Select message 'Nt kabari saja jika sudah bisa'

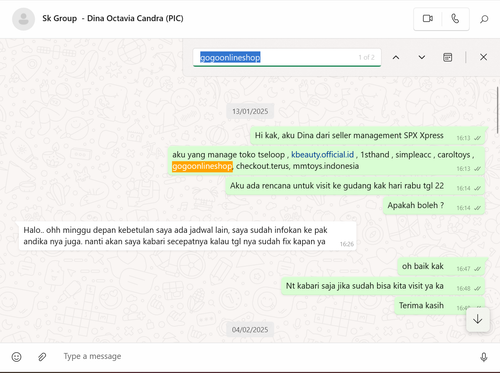click(x=383, y=286)
